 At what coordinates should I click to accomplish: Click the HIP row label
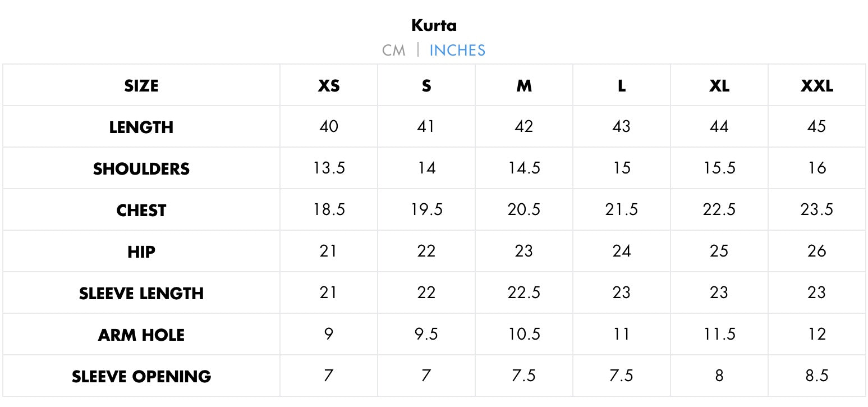[141, 252]
